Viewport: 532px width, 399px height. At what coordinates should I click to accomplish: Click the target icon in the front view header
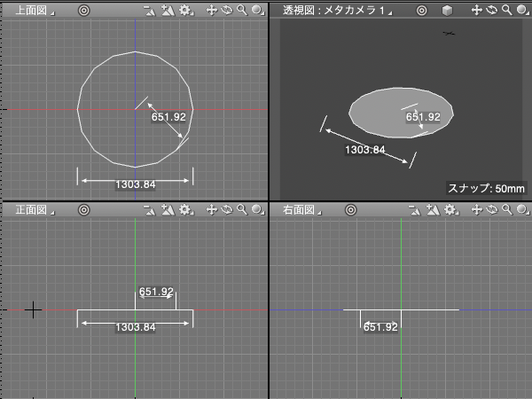point(83,210)
